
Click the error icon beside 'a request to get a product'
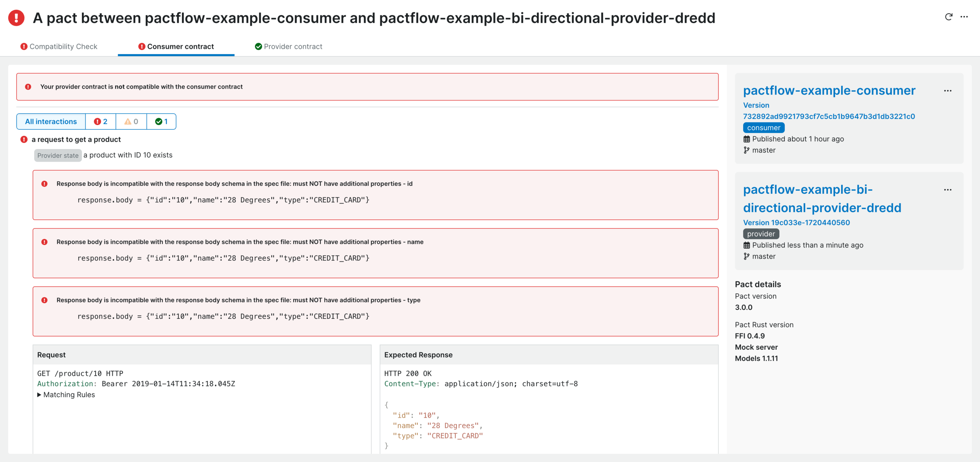(x=24, y=138)
